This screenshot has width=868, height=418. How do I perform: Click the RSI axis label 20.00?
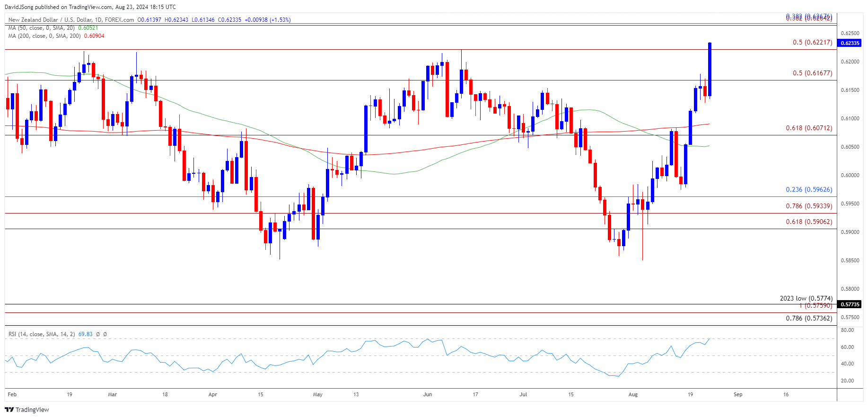[x=847, y=381]
